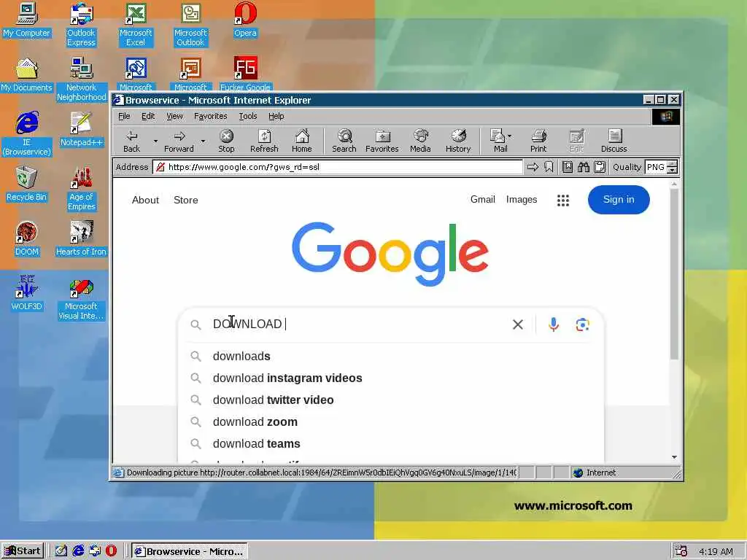Search by image with the camera icon
Screen dimensions: 747x560
coord(583,324)
